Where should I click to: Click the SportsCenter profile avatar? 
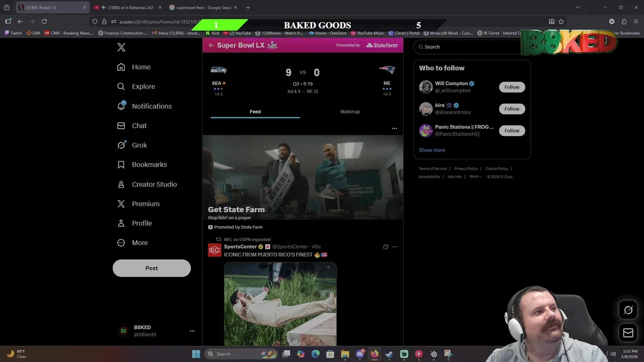coord(215,250)
